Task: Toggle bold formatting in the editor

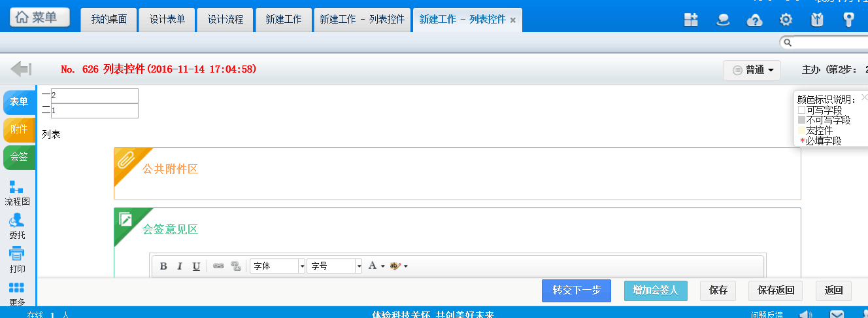Action: pos(163,266)
